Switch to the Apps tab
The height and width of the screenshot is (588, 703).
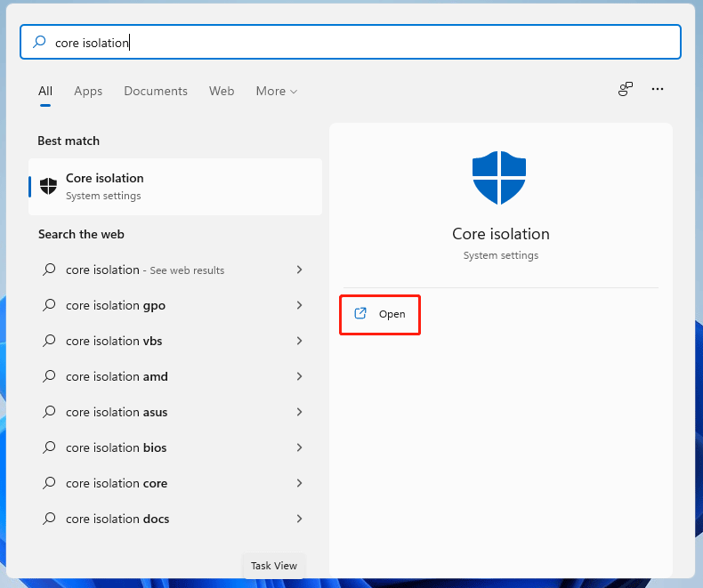tap(88, 91)
